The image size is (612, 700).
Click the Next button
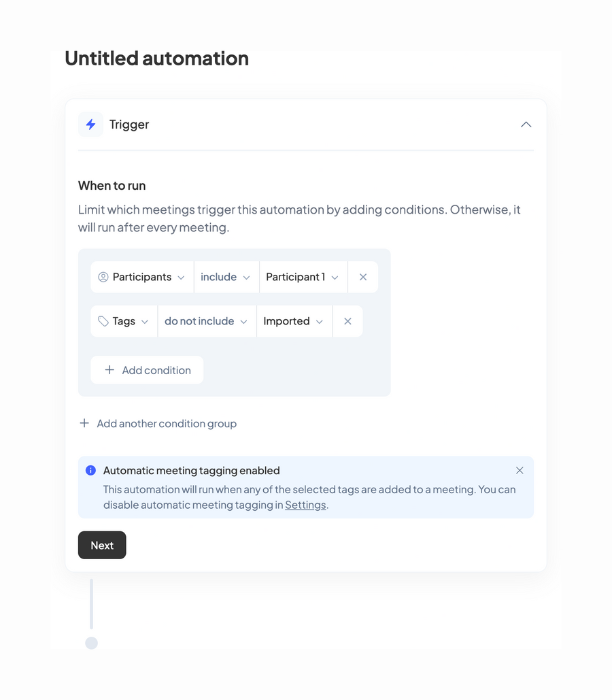[x=101, y=545]
